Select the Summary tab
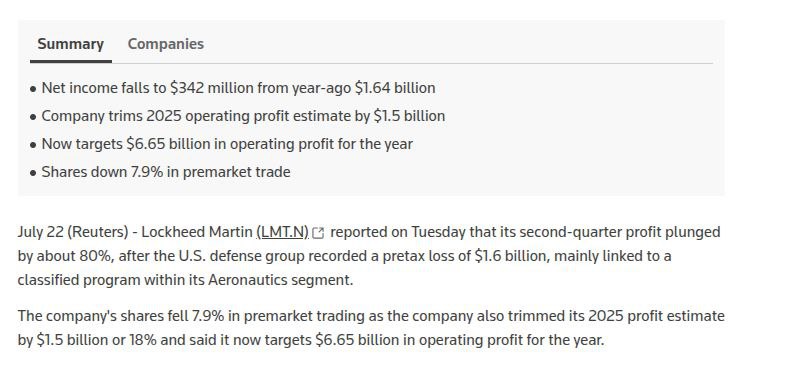 click(x=71, y=44)
